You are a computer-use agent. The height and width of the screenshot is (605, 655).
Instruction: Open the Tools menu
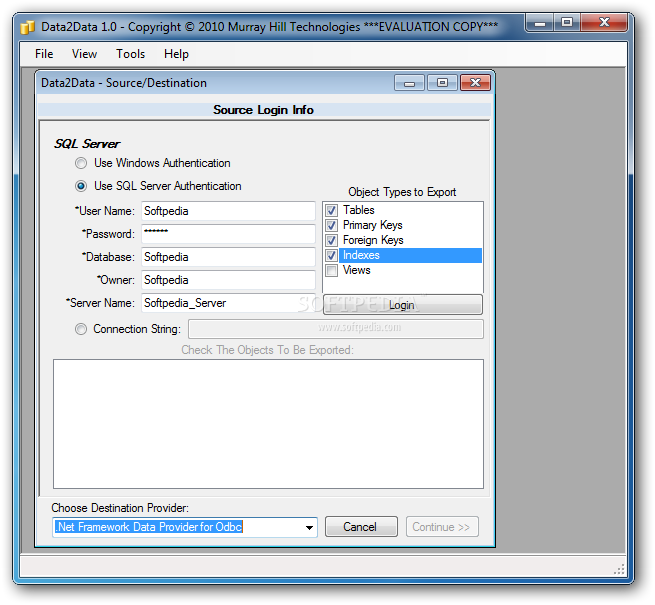point(130,54)
